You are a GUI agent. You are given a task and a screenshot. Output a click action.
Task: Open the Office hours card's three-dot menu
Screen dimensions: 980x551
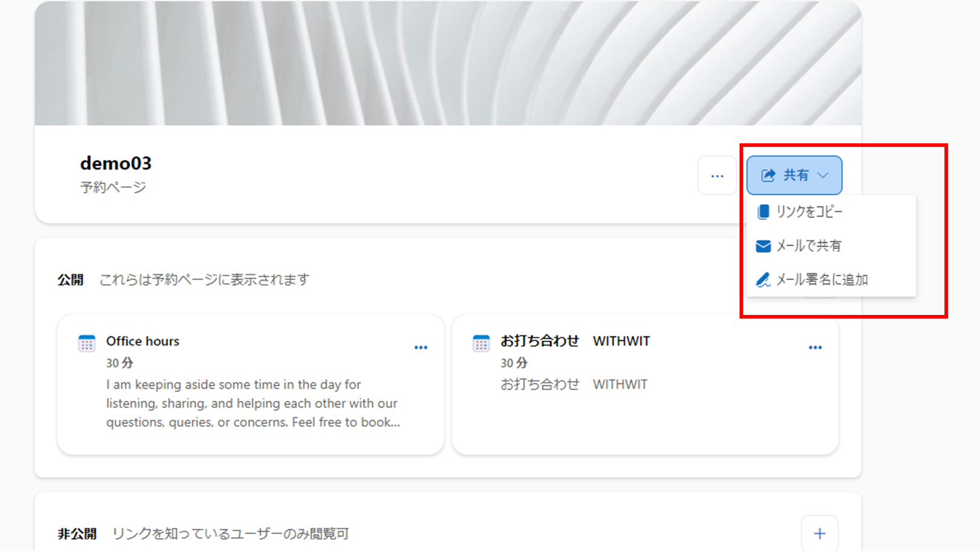coord(421,347)
